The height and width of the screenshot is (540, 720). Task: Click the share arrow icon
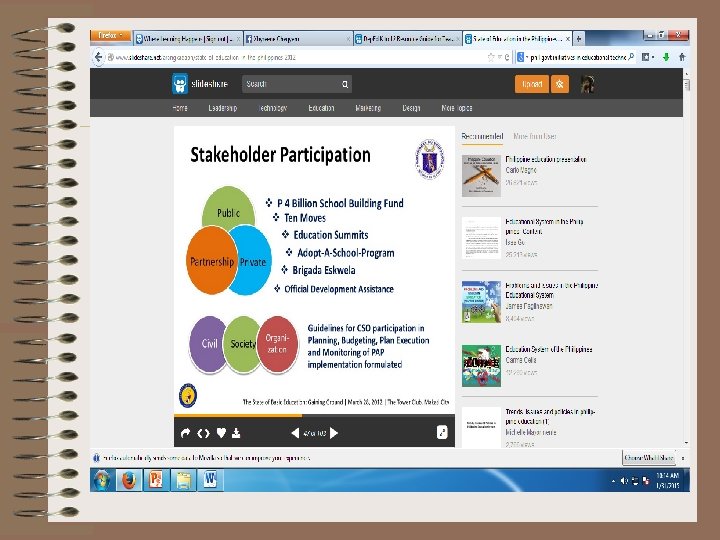186,433
